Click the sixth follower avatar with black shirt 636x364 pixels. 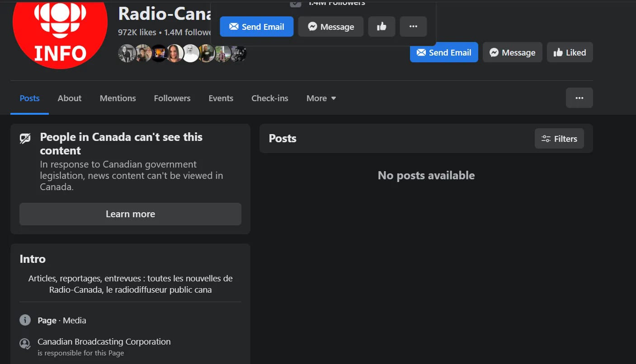pyautogui.click(x=206, y=53)
